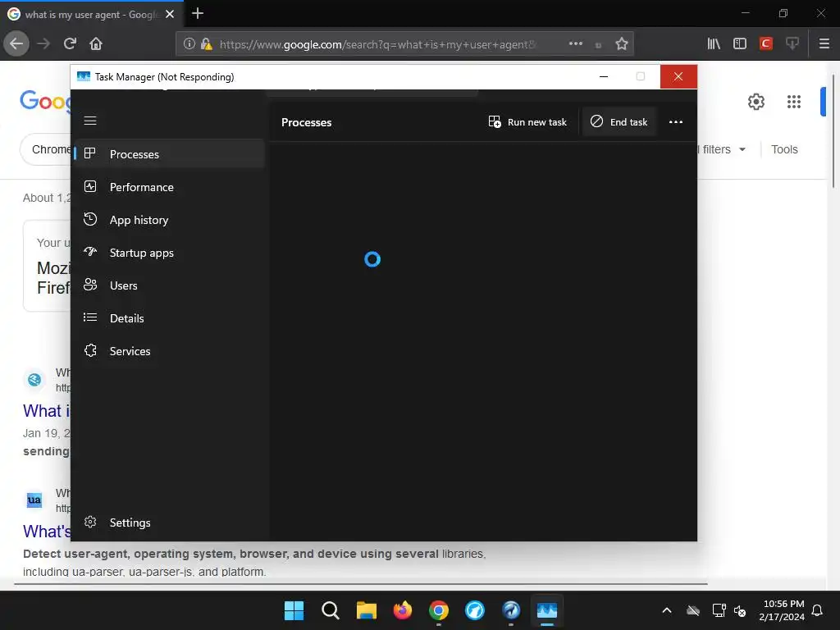Click the Google logo
The height and width of the screenshot is (630, 840).
(45, 101)
